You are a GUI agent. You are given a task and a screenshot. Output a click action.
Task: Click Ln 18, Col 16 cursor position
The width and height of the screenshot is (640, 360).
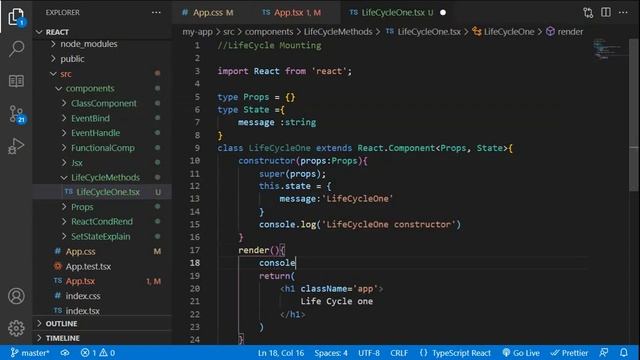click(x=281, y=353)
